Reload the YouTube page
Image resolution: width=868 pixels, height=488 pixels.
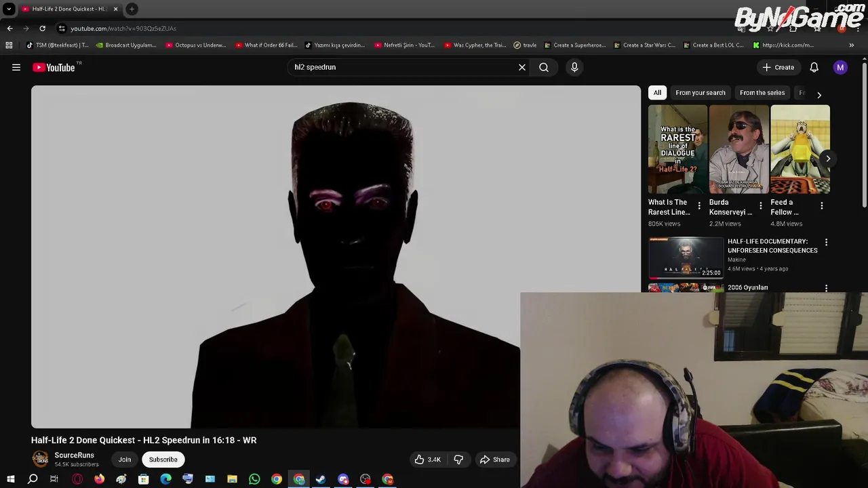[x=42, y=28]
